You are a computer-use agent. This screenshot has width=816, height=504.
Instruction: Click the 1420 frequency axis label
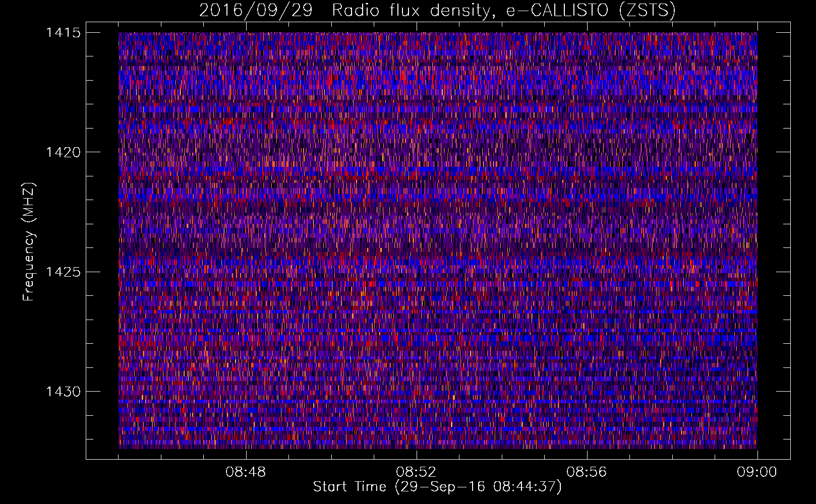click(x=64, y=152)
